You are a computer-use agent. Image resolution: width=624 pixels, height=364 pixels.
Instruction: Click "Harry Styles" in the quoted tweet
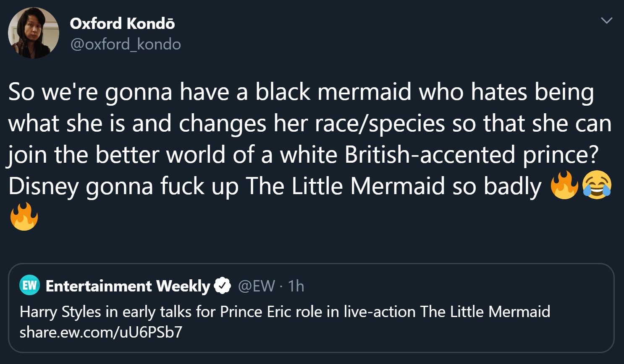60,312
